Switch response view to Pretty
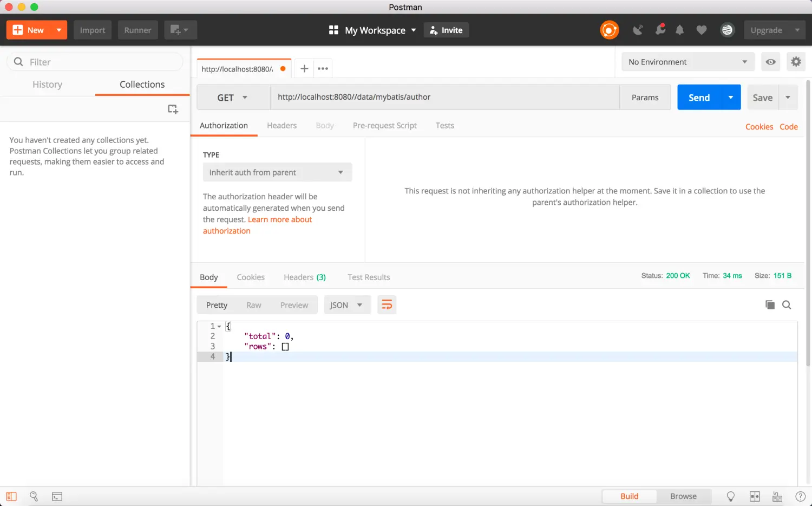This screenshot has height=506, width=812. tap(217, 305)
